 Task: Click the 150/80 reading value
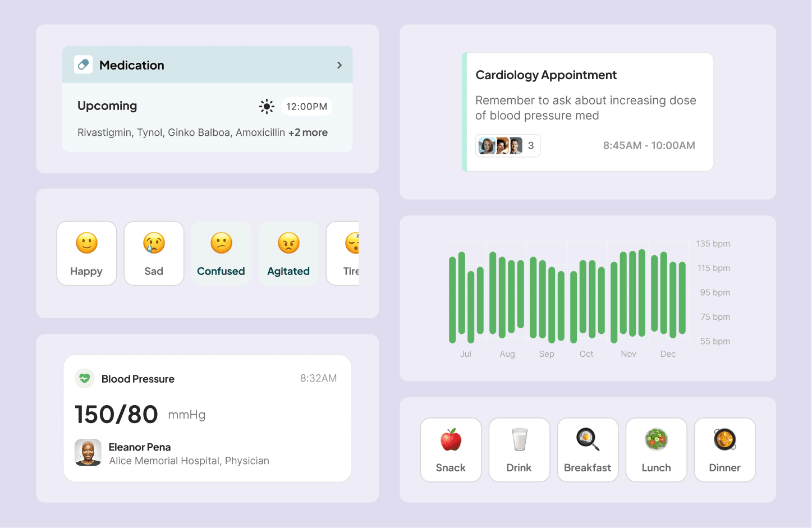(117, 415)
